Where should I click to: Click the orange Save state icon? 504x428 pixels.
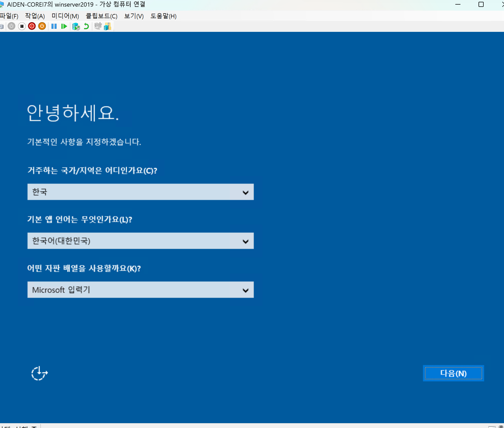point(42,26)
